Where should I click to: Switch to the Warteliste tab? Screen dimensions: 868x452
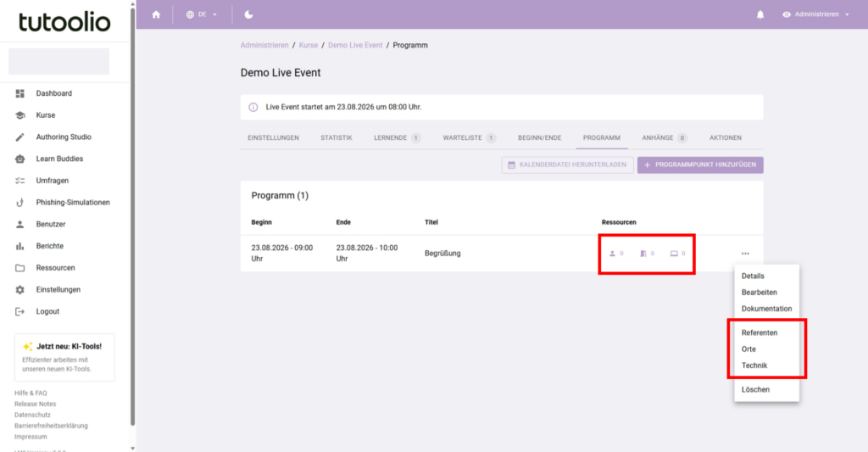469,138
